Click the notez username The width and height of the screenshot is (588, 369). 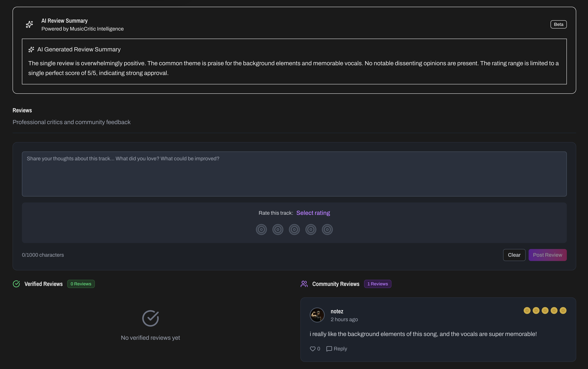337,311
